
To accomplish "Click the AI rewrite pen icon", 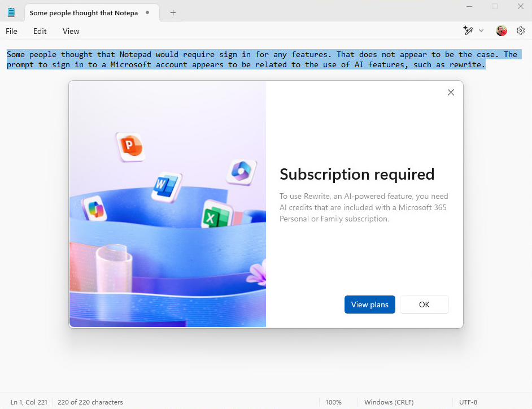I will click(468, 31).
